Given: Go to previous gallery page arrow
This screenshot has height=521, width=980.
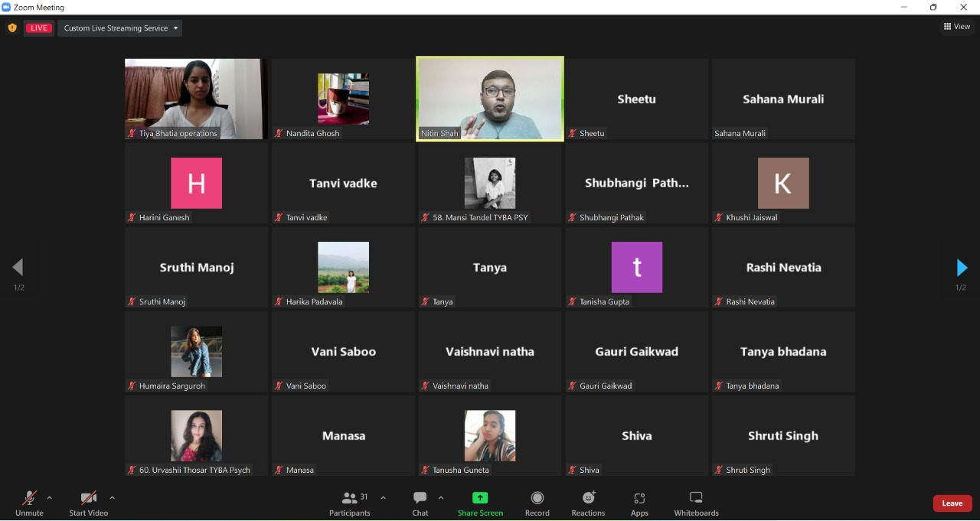Looking at the screenshot, I should click(18, 268).
